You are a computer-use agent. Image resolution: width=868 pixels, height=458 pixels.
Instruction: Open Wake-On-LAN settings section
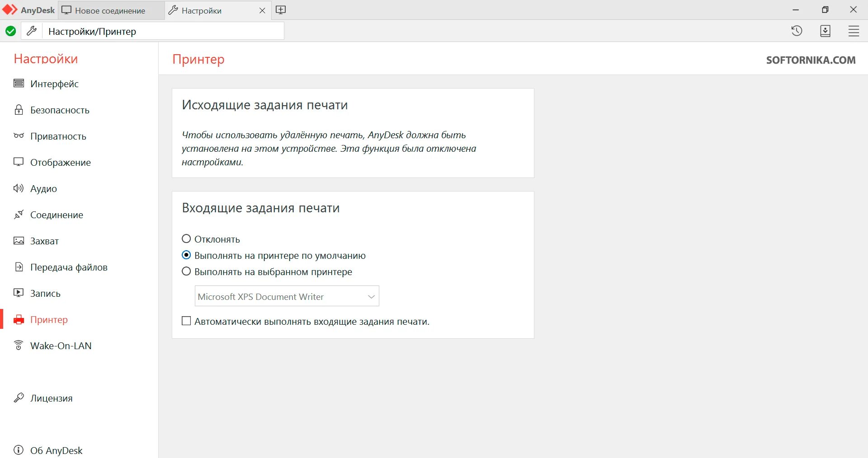(x=61, y=346)
